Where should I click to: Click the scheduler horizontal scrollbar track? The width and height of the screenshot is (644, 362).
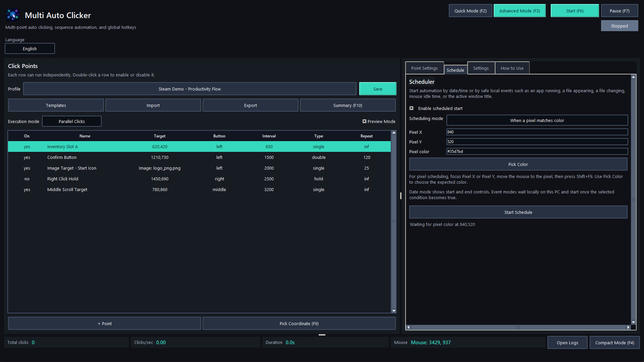518,327
